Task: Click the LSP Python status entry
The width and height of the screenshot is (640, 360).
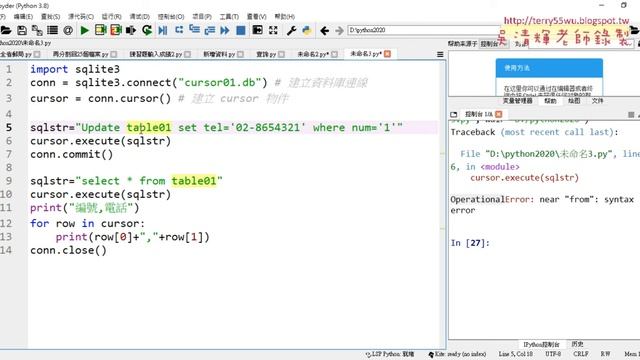Action: [390, 354]
